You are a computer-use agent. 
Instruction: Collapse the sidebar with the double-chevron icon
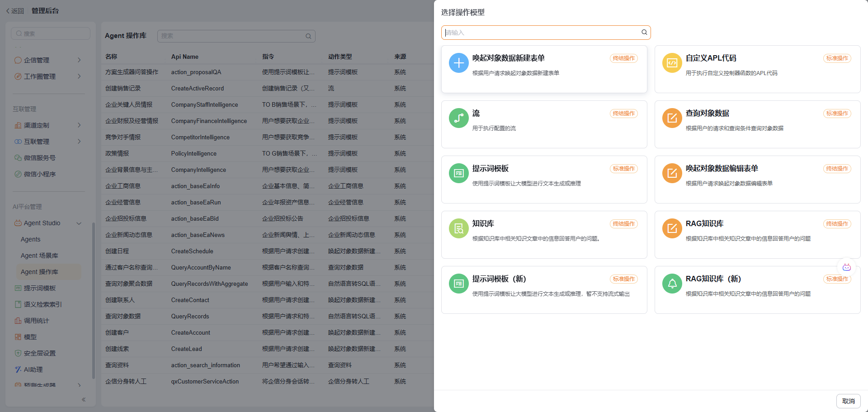pos(84,399)
